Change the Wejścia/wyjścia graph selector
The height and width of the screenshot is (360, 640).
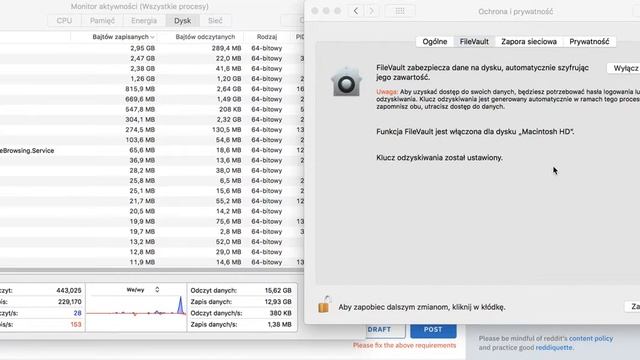142,290
